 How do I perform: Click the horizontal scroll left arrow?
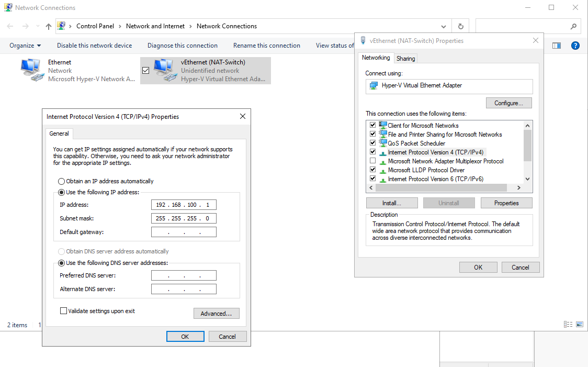tap(371, 187)
